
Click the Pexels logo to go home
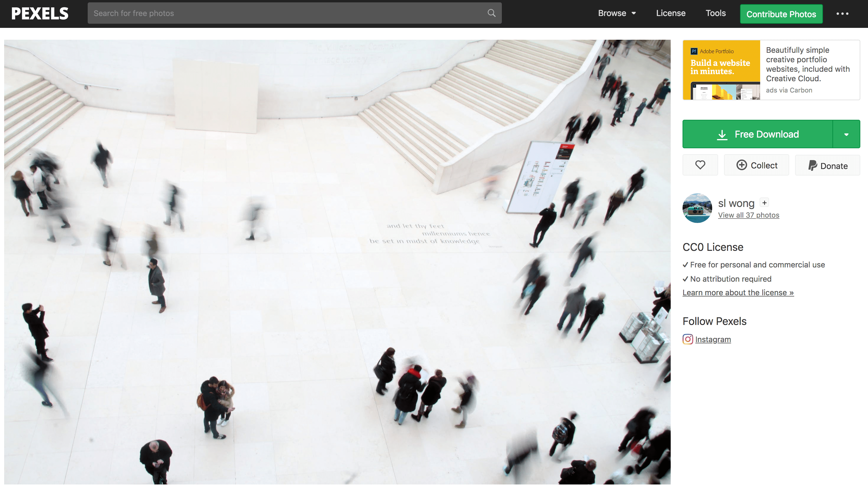coord(41,12)
